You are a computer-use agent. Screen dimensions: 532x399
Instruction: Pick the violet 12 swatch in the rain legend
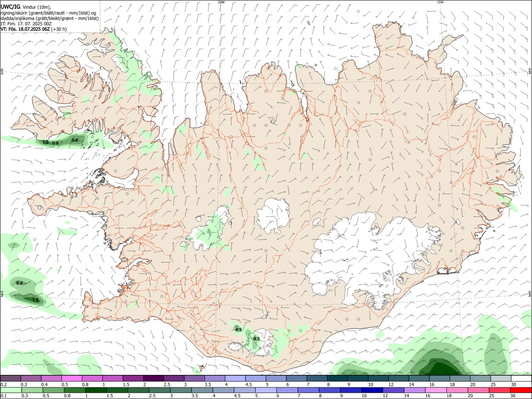[x=393, y=390]
